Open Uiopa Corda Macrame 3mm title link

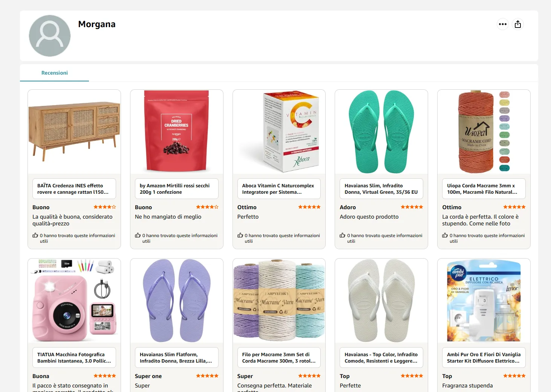[x=484, y=189]
